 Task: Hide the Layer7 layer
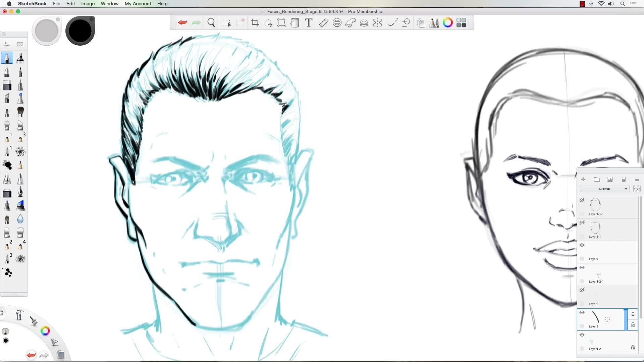582,245
